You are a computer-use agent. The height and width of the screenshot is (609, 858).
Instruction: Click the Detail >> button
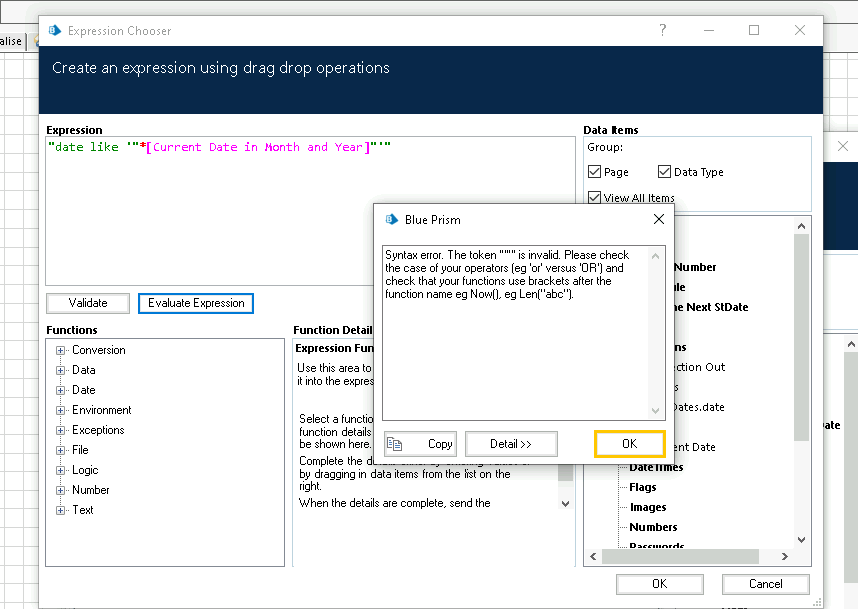pos(511,444)
